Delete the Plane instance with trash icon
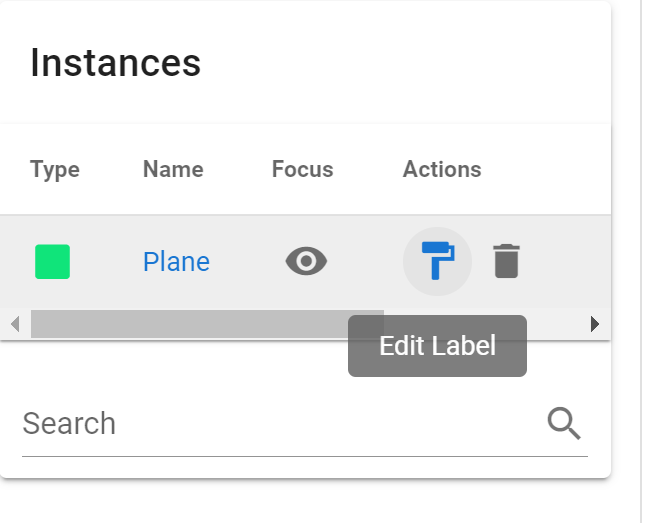 506,262
